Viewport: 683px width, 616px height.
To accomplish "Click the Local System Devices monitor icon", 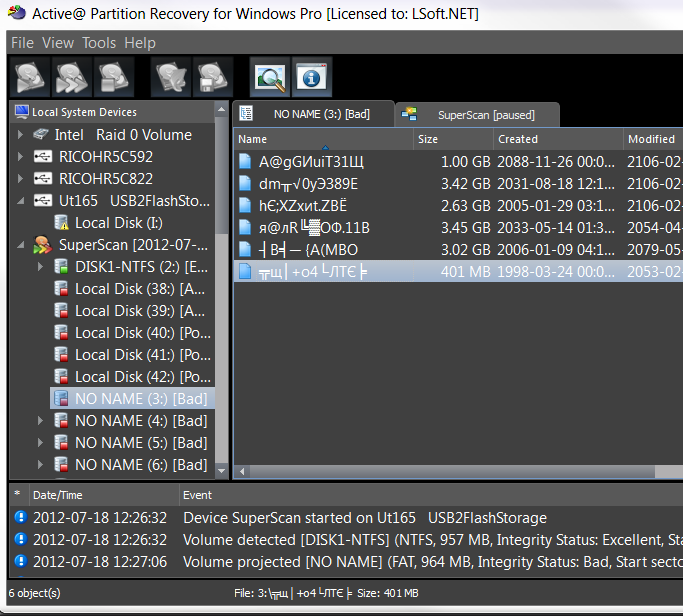I will coord(21,112).
